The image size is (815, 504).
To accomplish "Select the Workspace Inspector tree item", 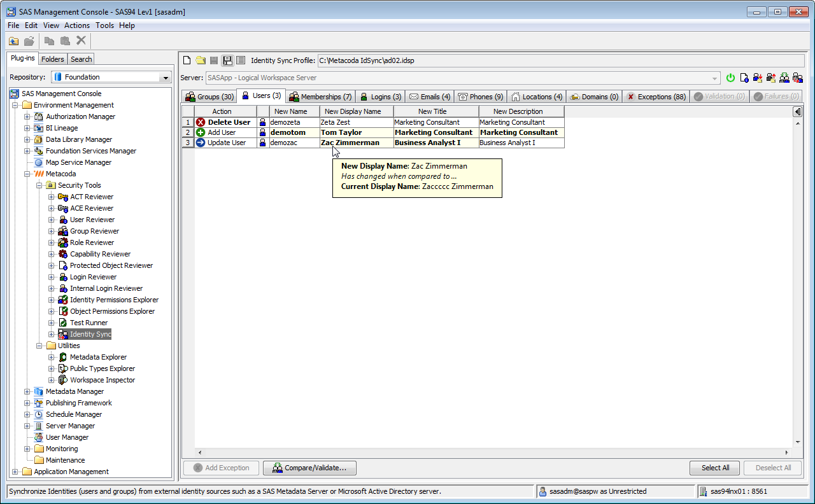I will [103, 380].
